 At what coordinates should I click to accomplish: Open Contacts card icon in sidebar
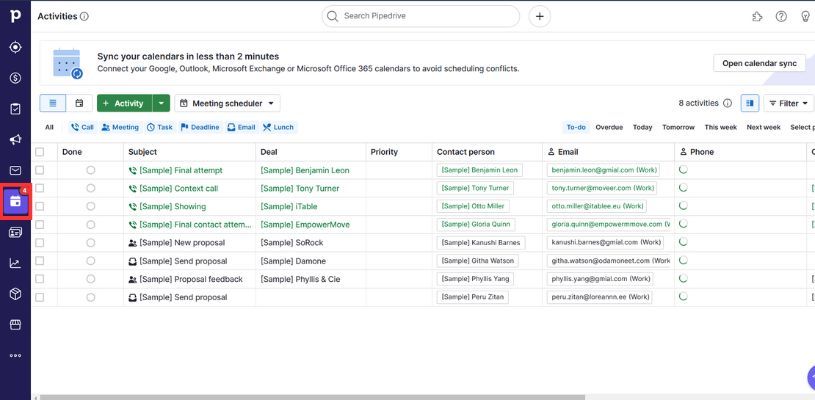pyautogui.click(x=15, y=232)
